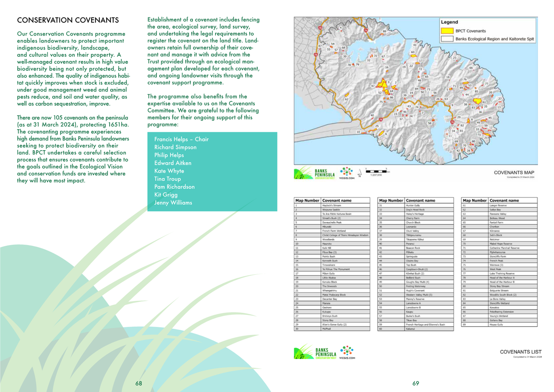
Task: Click the "Hunter Gully" table row
Action: [x=416, y=205]
